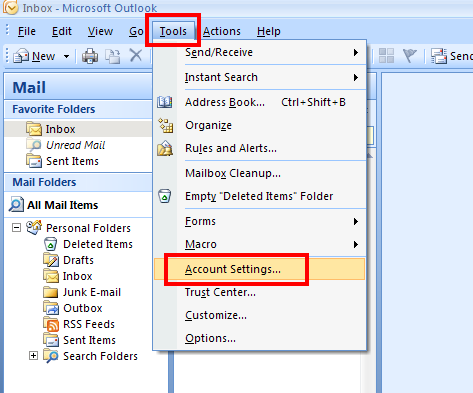The height and width of the screenshot is (393, 473).
Task: Select the Junk E-mail folder label
Action: 92,292
